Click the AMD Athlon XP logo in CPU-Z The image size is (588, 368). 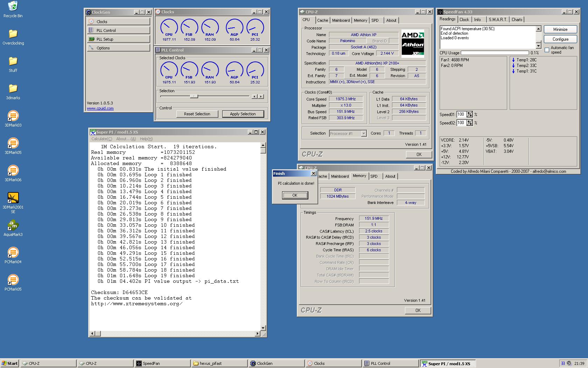(x=413, y=43)
